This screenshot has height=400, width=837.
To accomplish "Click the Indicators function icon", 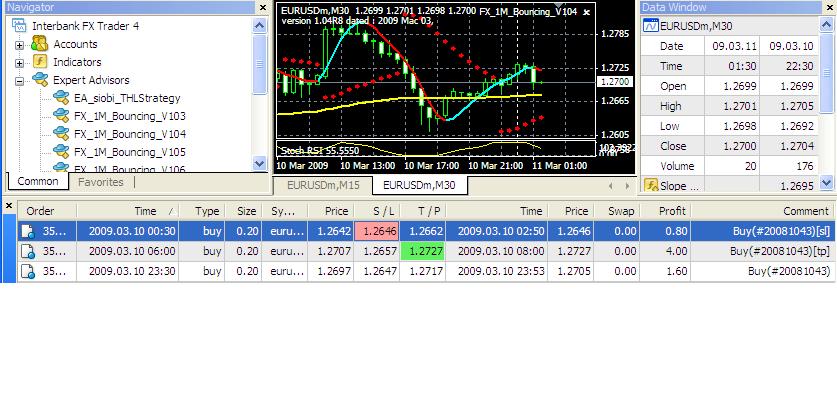I will click(x=40, y=62).
